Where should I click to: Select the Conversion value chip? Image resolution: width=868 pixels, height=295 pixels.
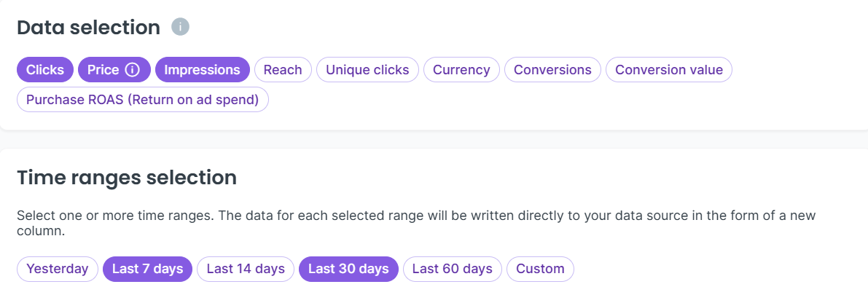669,70
